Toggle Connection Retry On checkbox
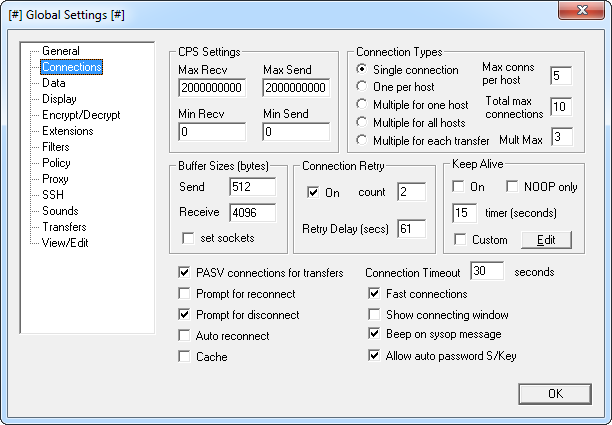The image size is (612, 425). coord(313,192)
